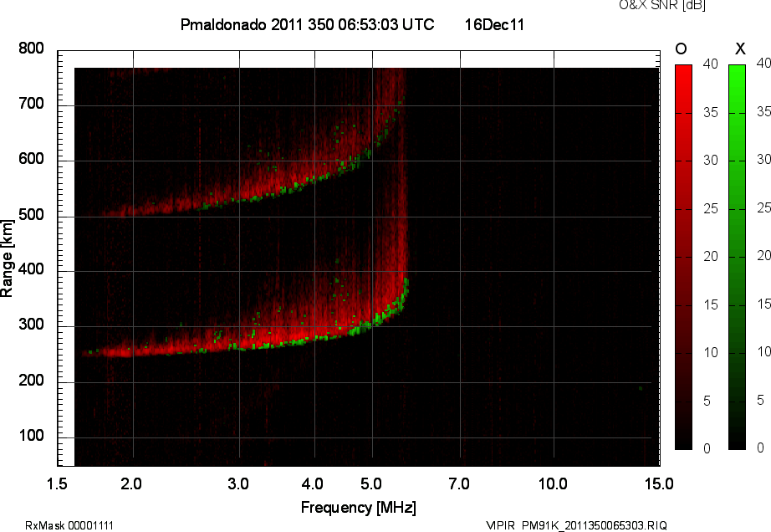Click the 10.0 MHz frequency tick label
This screenshot has height=532, width=771.
554,484
